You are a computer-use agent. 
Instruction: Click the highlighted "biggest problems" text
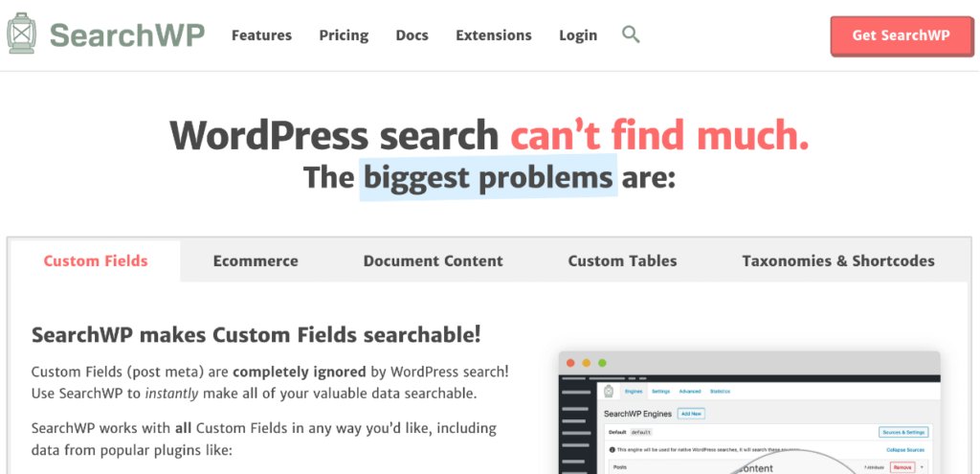click(x=488, y=177)
